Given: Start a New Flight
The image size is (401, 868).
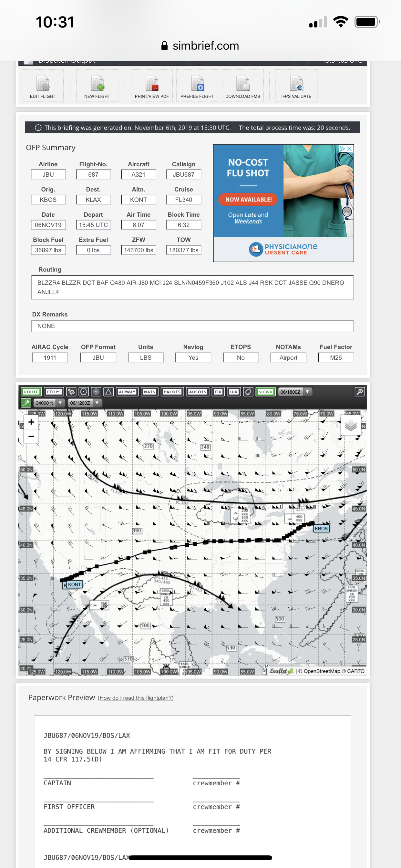Looking at the screenshot, I should [x=97, y=86].
